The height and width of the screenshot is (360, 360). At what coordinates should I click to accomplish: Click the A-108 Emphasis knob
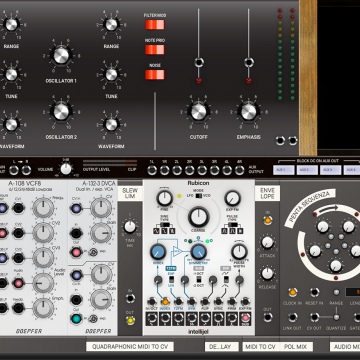click(43, 308)
